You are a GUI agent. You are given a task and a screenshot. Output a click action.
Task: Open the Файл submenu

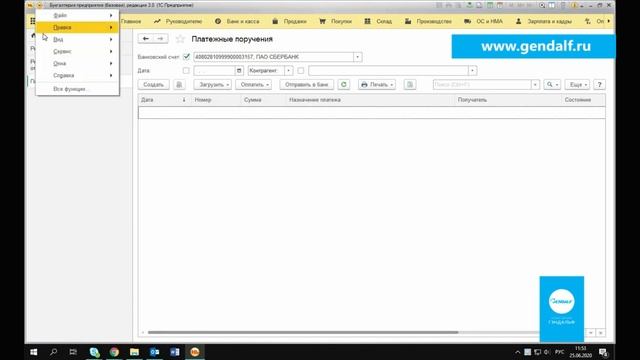point(78,15)
